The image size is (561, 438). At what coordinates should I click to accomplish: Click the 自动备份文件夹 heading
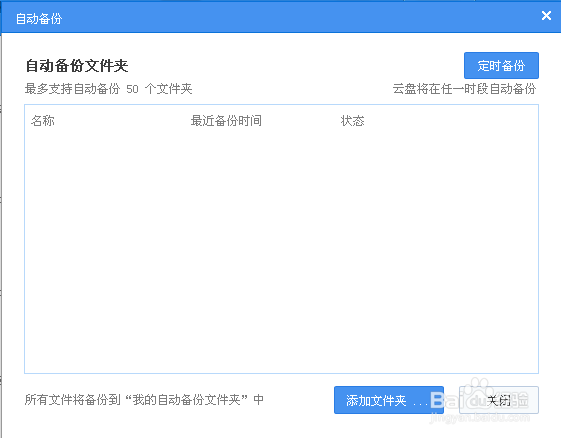[77, 66]
